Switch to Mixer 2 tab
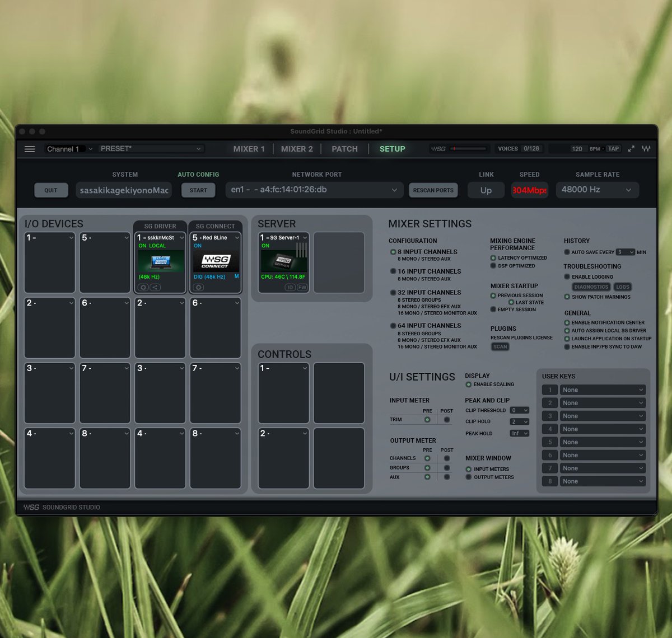This screenshot has width=672, height=638. pyautogui.click(x=297, y=149)
